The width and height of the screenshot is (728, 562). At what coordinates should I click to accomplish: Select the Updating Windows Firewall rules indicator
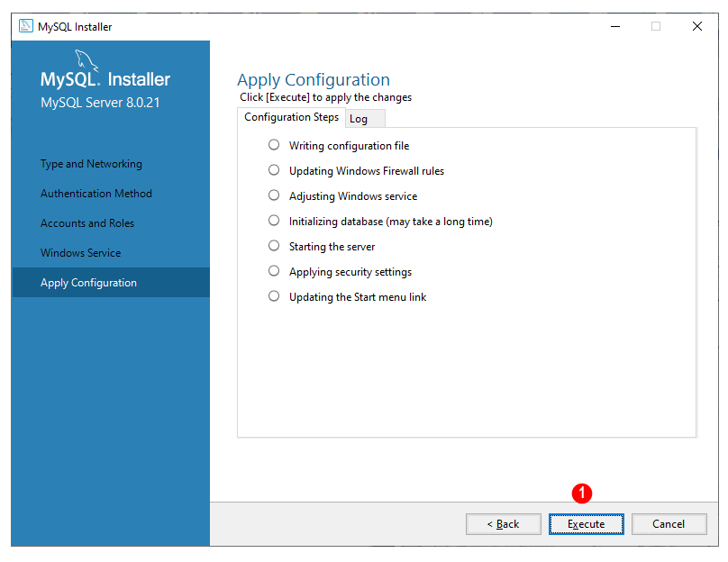coord(274,170)
